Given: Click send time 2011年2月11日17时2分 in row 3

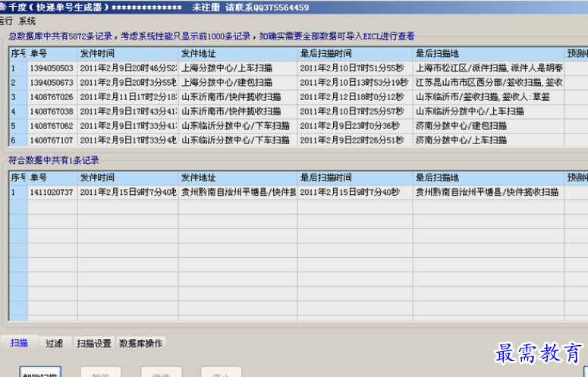Looking at the screenshot, I should click(x=128, y=97).
